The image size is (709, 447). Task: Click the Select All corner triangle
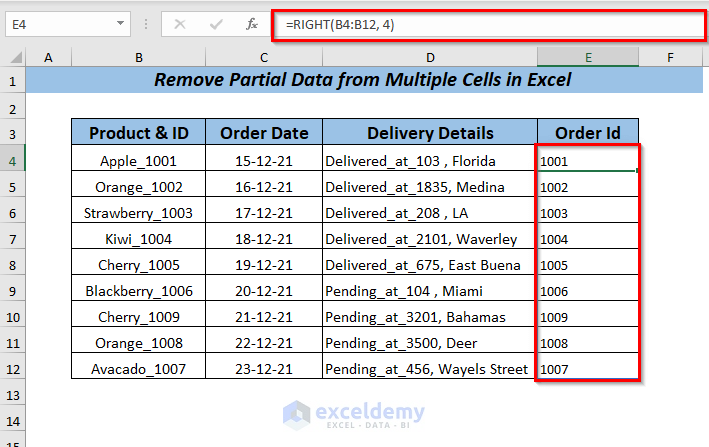[x=16, y=57]
